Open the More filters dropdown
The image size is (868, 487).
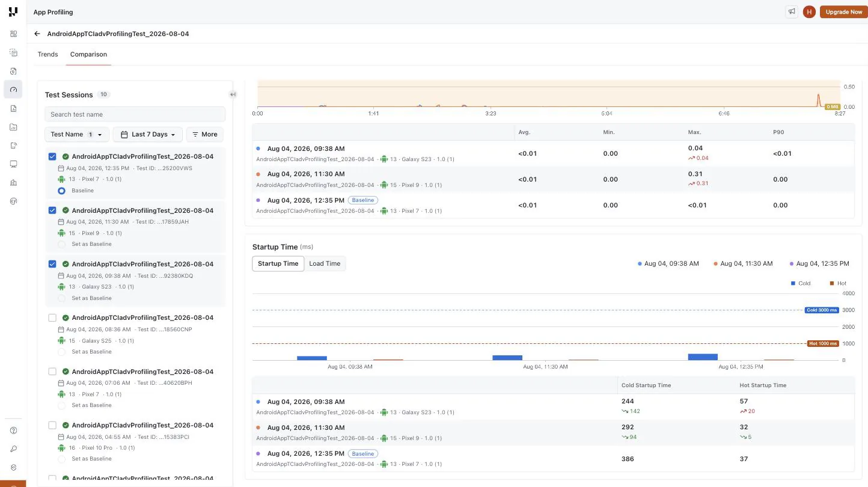tap(205, 134)
